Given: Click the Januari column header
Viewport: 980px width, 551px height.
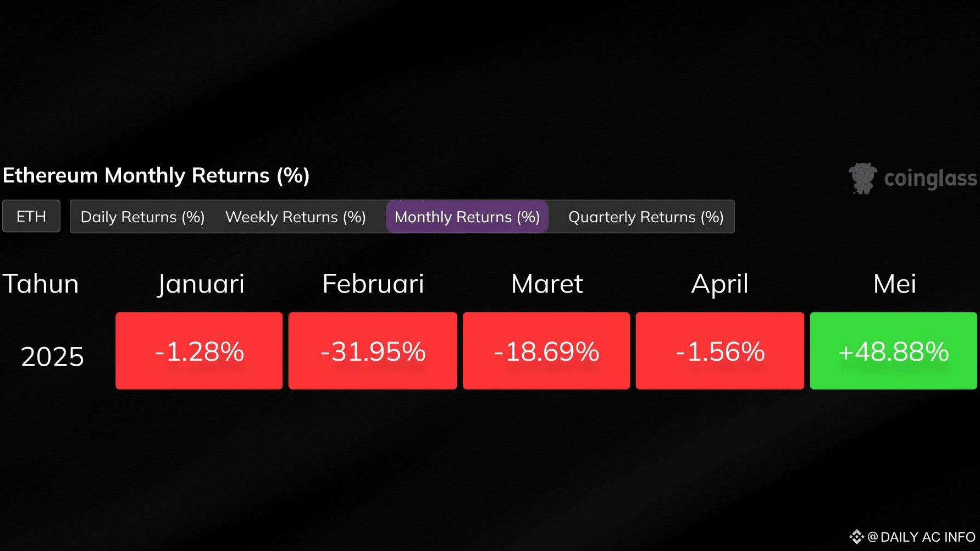Looking at the screenshot, I should [x=201, y=284].
